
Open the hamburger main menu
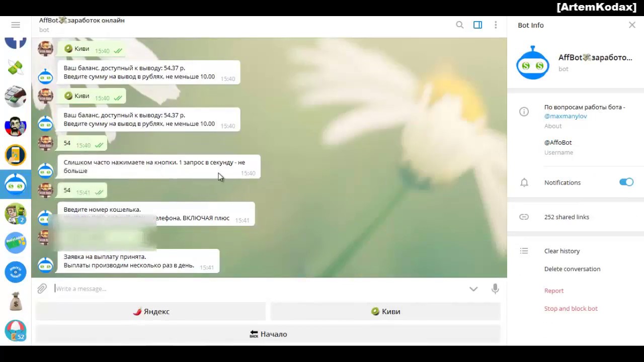click(x=16, y=25)
